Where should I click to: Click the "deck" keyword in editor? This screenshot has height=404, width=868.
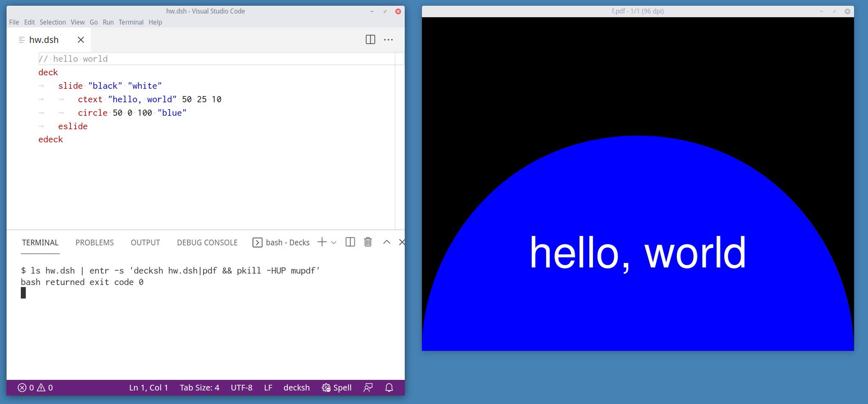pyautogui.click(x=48, y=72)
